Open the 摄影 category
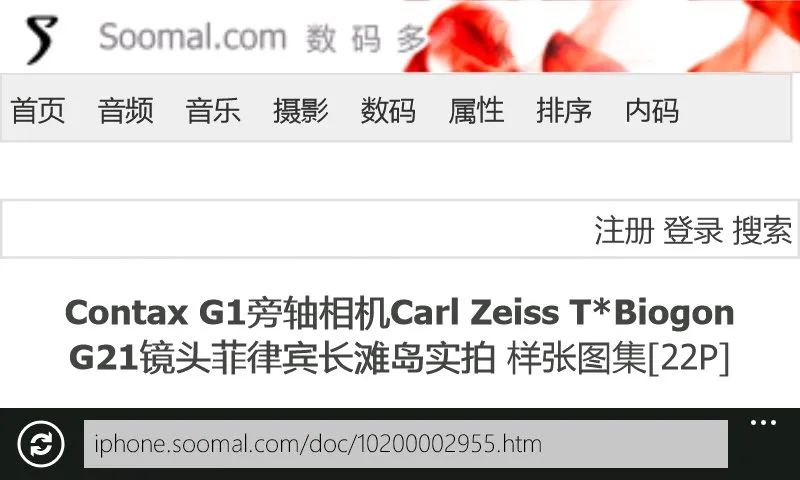This screenshot has width=800, height=480. 301,110
